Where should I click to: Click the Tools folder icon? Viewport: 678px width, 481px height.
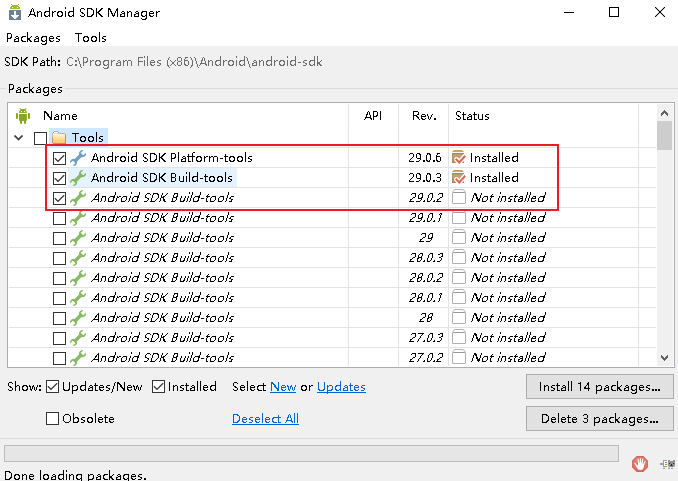[x=59, y=138]
